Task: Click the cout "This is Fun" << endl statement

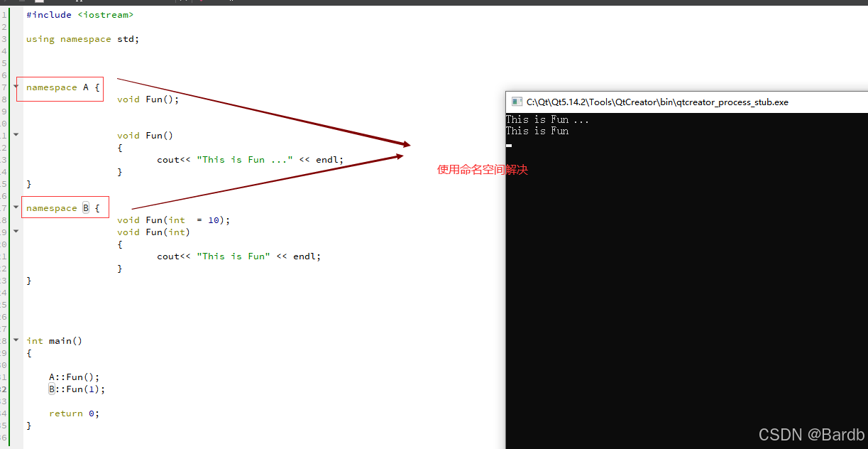Action: (238, 256)
